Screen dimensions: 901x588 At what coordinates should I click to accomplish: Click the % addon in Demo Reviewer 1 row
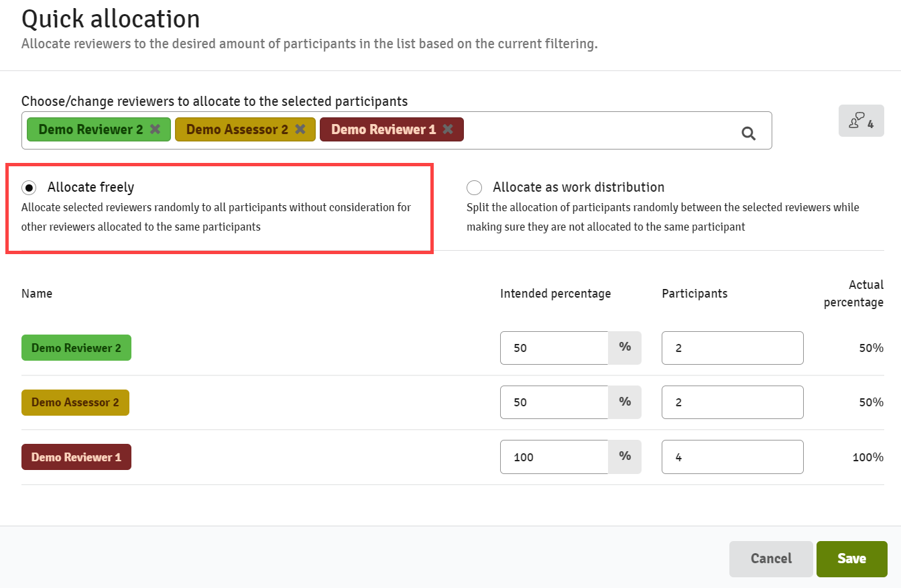pyautogui.click(x=625, y=457)
